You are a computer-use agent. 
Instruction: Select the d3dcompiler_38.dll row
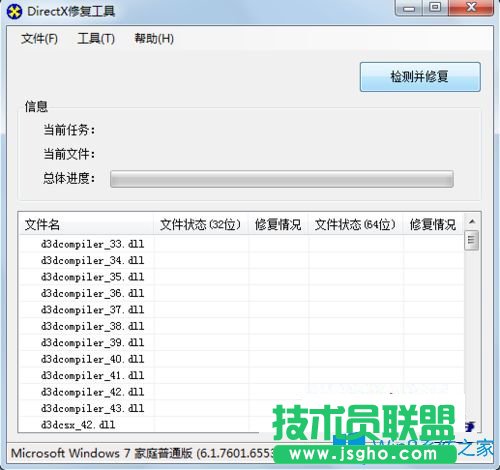click(241, 326)
